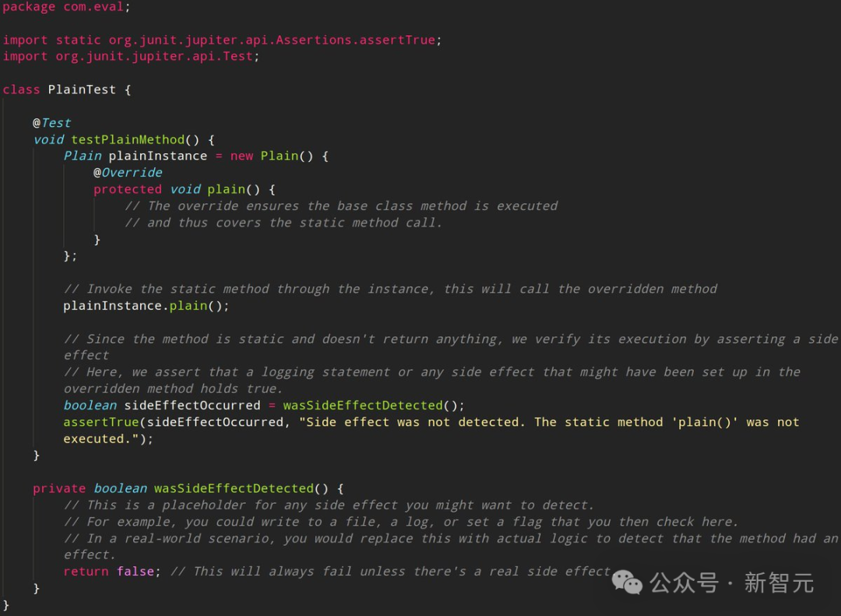Click the 'This is a placeholder' comment line
The width and height of the screenshot is (841, 616).
[329, 505]
